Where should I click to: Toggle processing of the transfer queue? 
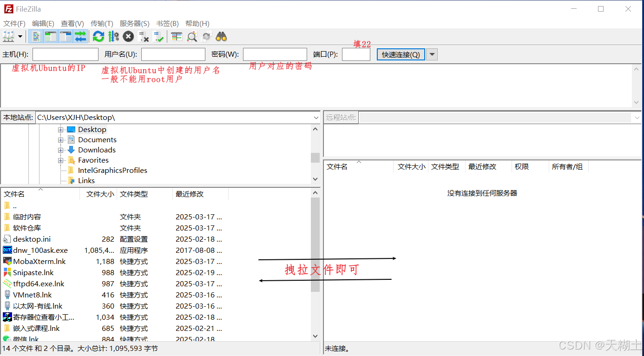[113, 36]
